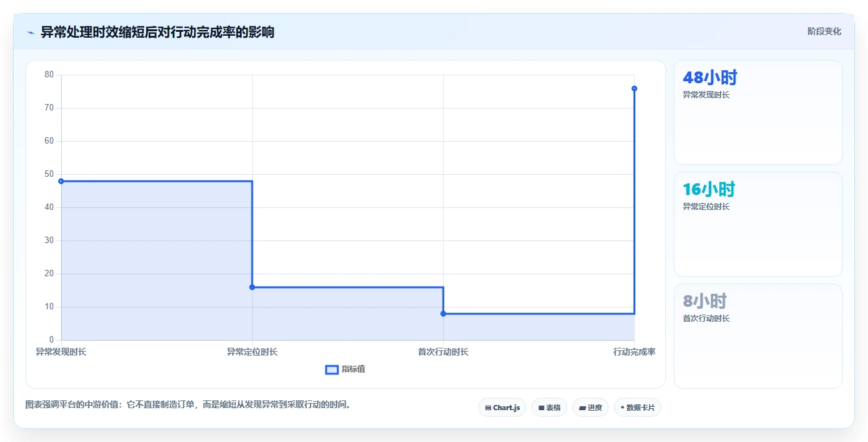Viewport: 868px width, 442px height.
Task: Click the 首次行动时长 card caption
Action: (x=706, y=318)
